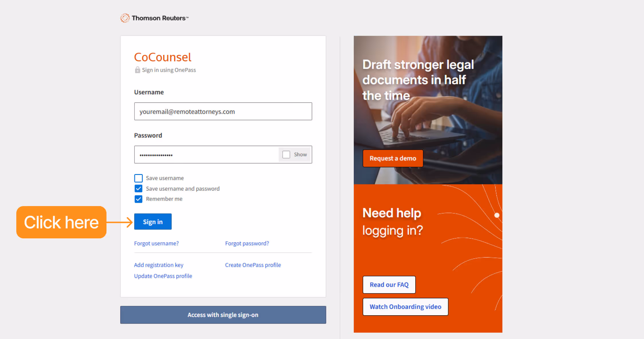The image size is (644, 339).
Task: Select Add registration key
Action: point(159,265)
